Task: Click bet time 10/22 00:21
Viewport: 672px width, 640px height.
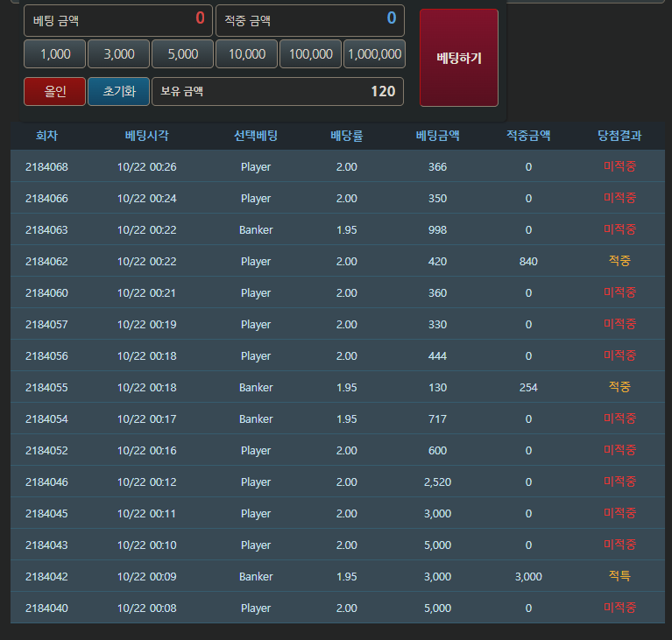Action: [x=147, y=293]
